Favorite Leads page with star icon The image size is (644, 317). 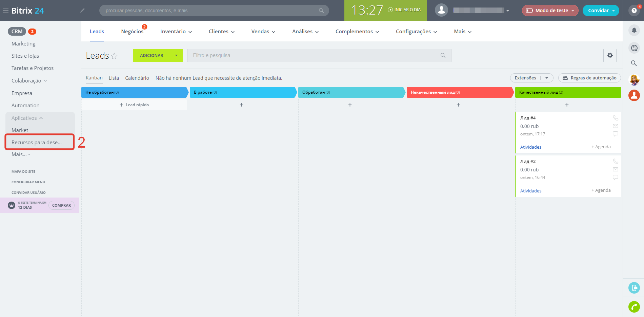115,56
